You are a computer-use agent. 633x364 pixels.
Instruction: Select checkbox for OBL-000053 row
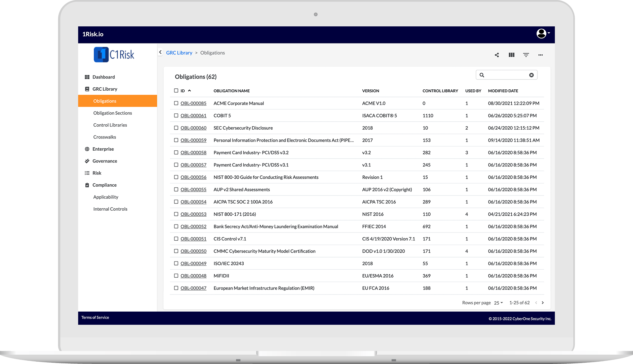coord(176,214)
